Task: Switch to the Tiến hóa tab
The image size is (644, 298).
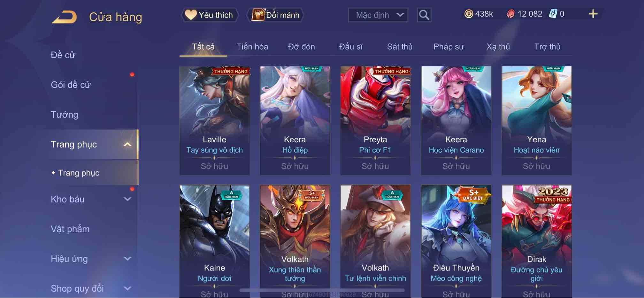Action: (x=252, y=47)
